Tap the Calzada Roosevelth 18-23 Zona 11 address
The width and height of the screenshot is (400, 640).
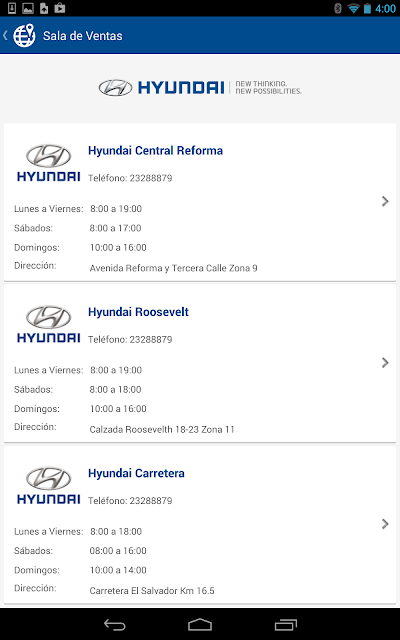coord(162,429)
